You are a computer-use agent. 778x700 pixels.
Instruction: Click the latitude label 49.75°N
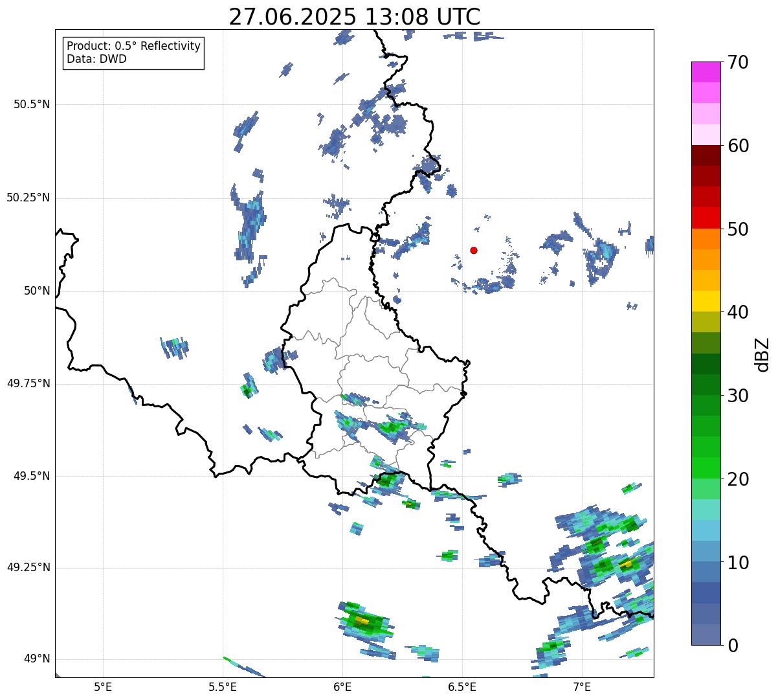tap(28, 383)
